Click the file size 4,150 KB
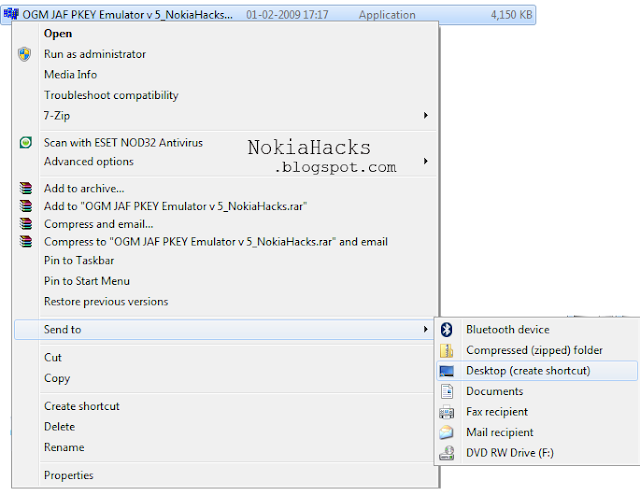The width and height of the screenshot is (640, 495). click(511, 15)
